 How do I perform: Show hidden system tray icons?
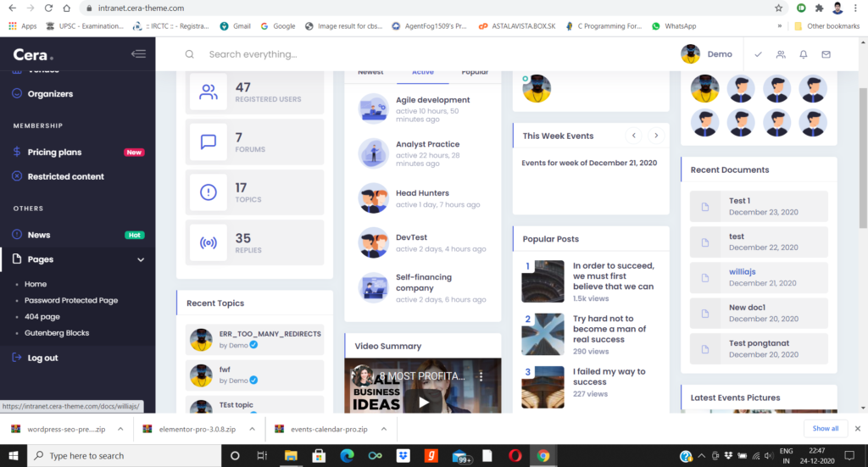pos(701,455)
